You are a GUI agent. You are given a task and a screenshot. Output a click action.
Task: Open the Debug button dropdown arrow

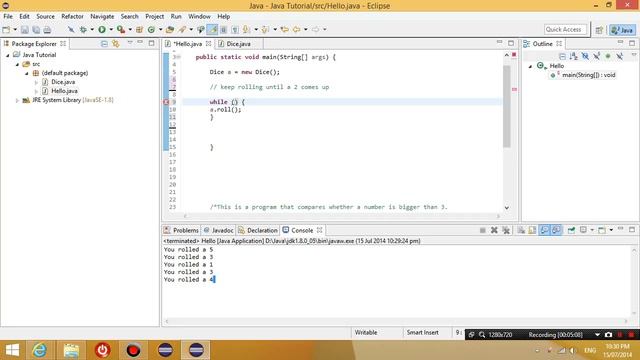click(92, 29)
